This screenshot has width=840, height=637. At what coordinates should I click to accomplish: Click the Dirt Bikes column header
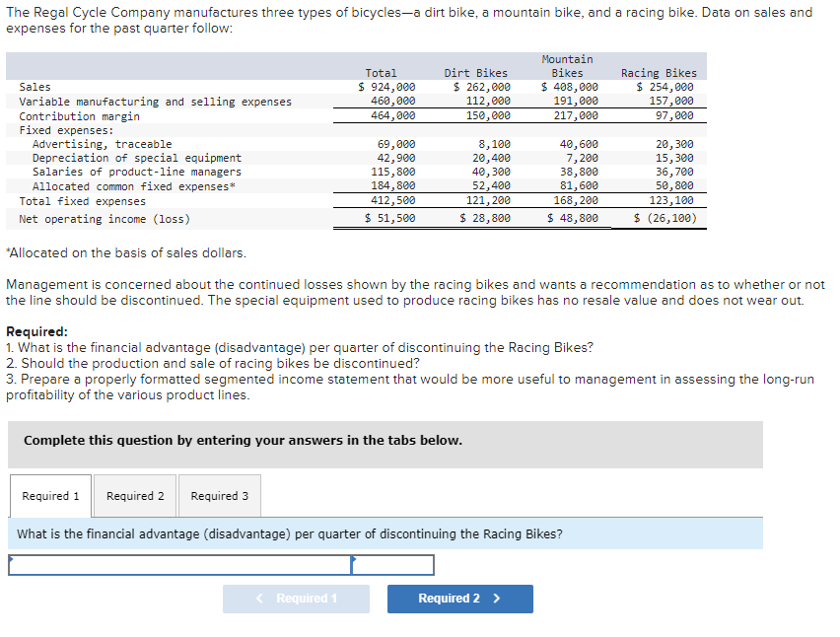click(x=476, y=73)
